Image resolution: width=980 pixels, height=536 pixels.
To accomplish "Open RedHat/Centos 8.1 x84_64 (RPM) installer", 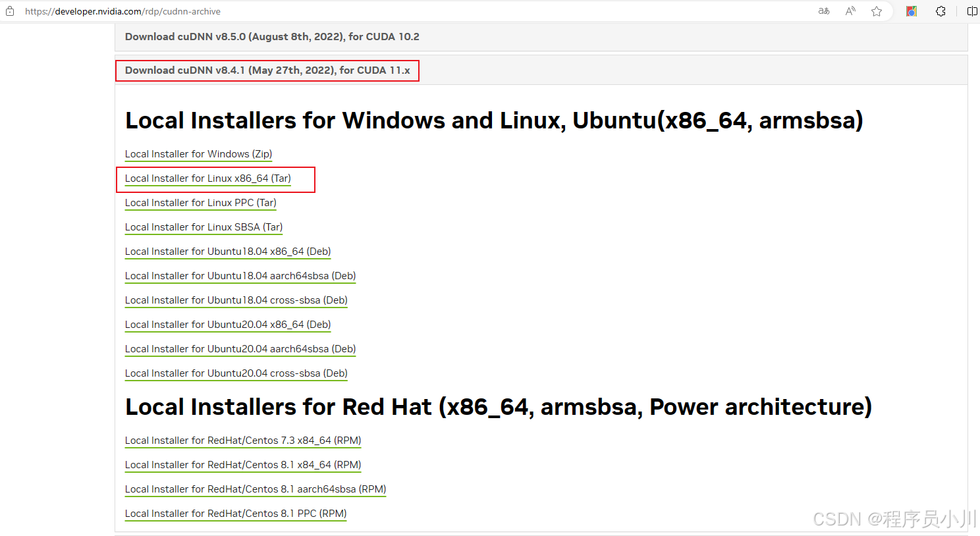I will 243,465.
